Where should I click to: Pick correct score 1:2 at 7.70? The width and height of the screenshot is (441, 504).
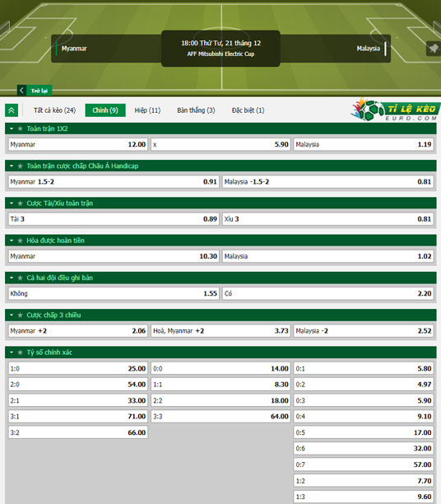tap(364, 481)
